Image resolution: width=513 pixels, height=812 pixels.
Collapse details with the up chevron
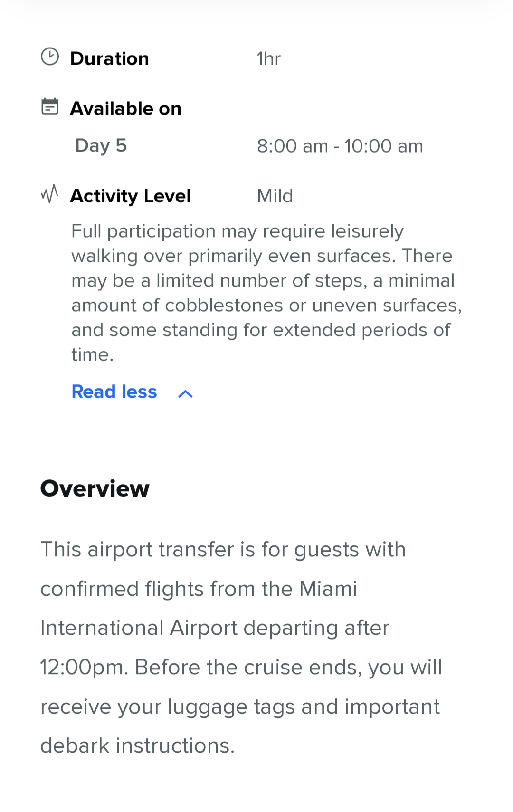185,393
